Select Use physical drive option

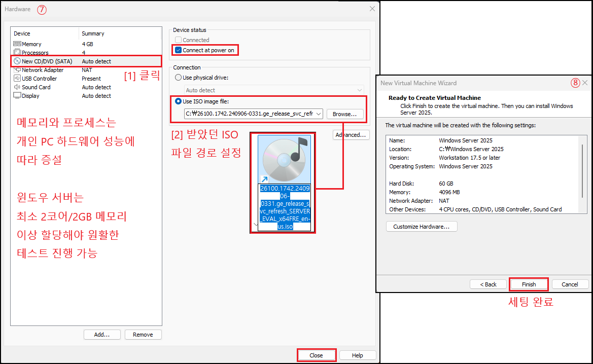tap(178, 78)
